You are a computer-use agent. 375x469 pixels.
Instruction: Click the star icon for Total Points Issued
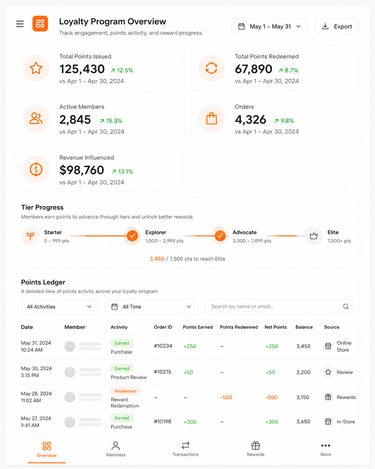point(36,68)
